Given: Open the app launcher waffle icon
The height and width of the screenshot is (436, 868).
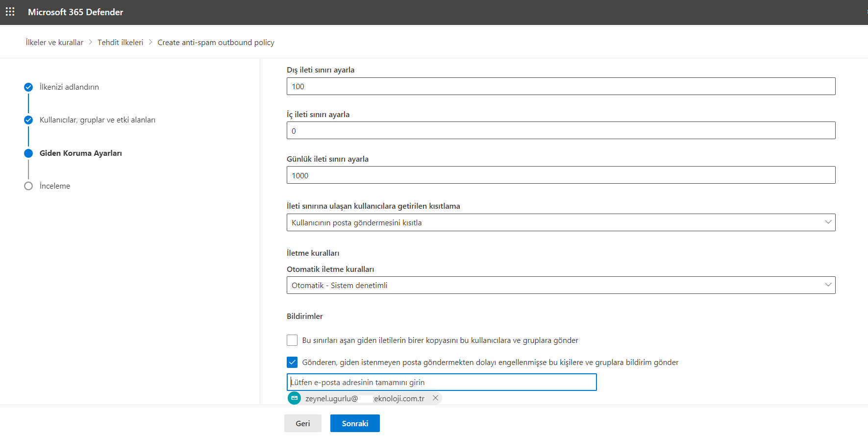Looking at the screenshot, I should pos(10,12).
